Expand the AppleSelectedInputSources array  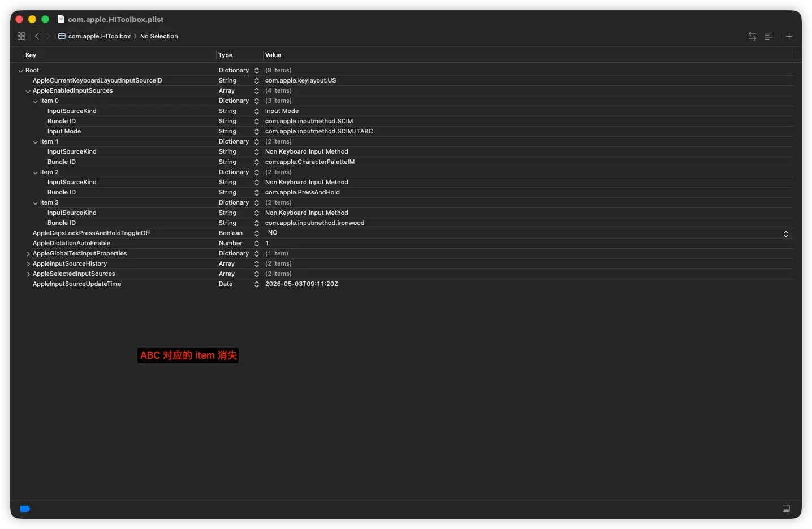[28, 274]
